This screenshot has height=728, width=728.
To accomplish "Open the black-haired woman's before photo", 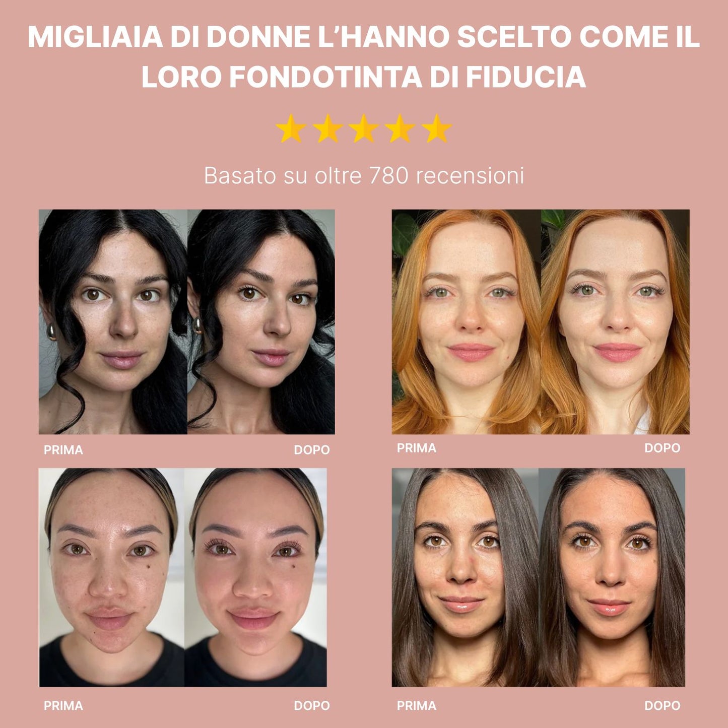I will coord(113,322).
